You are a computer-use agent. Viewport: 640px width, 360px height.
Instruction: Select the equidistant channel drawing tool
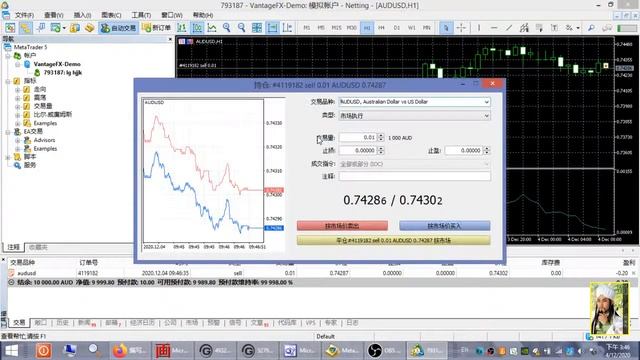point(524,28)
